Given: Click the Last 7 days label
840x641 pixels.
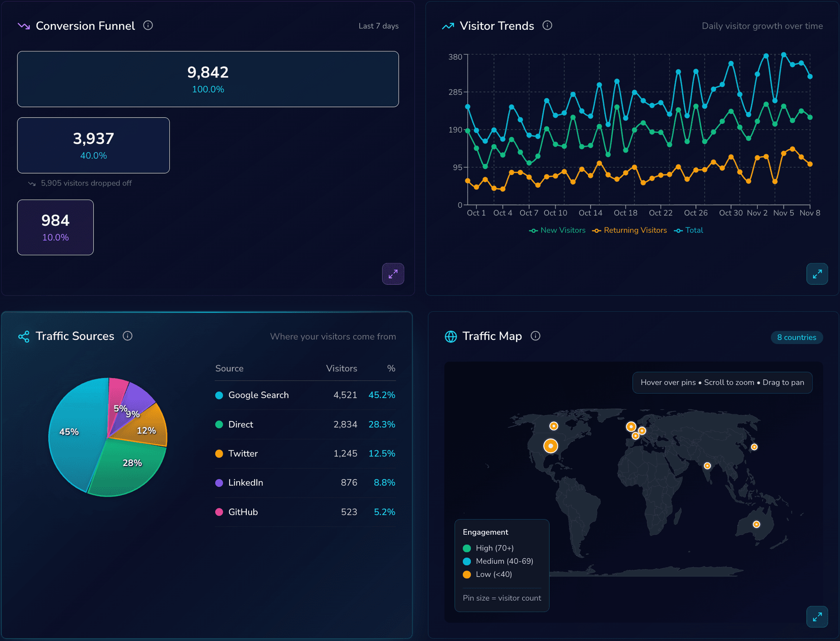Looking at the screenshot, I should click(x=378, y=26).
